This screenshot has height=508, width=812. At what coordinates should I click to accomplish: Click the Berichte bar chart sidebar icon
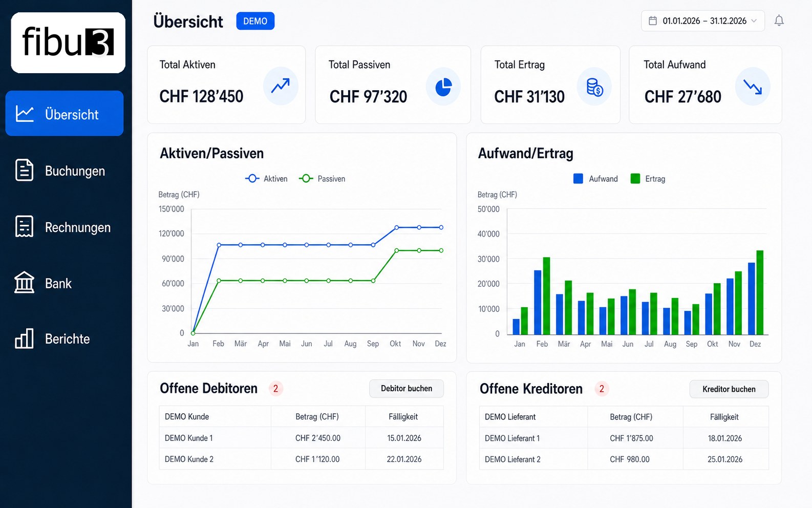[24, 338]
